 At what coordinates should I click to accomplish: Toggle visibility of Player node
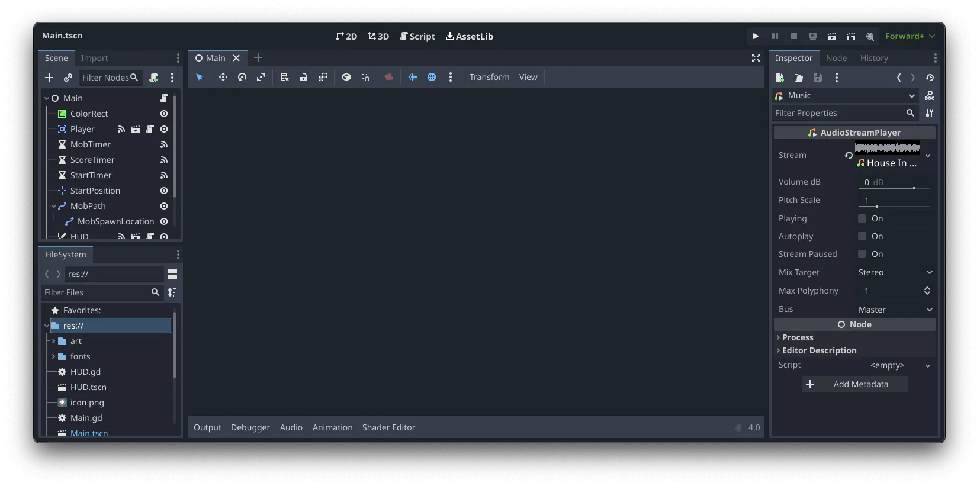click(x=164, y=129)
